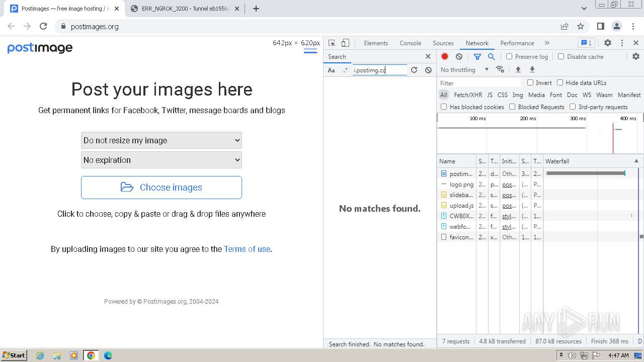Enable the Preserve log checkbox
This screenshot has width=644, height=362.
[x=509, y=56]
